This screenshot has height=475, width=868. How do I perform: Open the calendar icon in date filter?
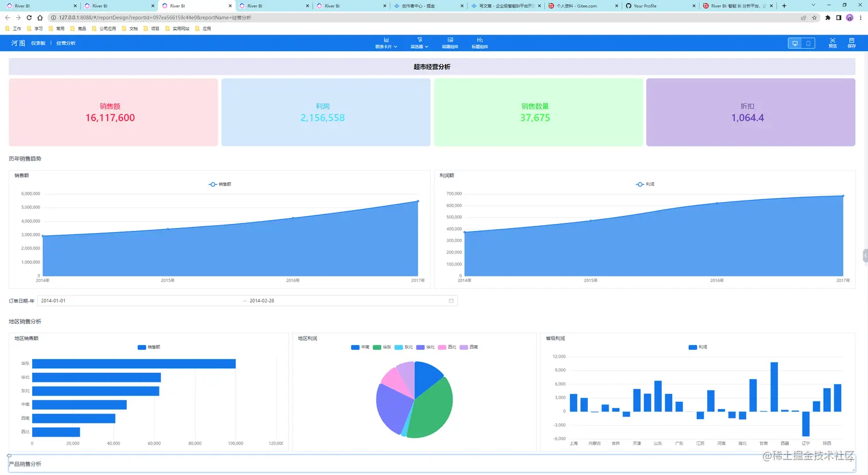[x=451, y=301]
